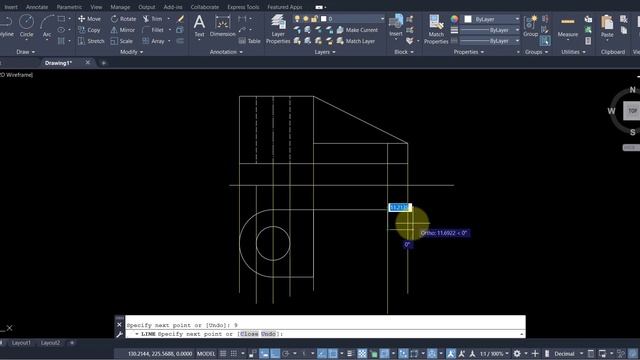Activate the Rotate tool
This screenshot has height=360, width=640.
(x=123, y=19)
